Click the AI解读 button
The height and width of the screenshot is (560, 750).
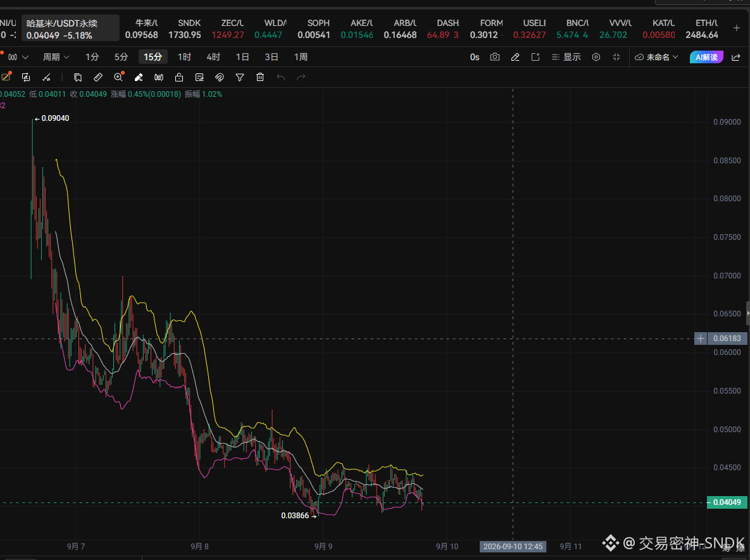[x=706, y=58]
